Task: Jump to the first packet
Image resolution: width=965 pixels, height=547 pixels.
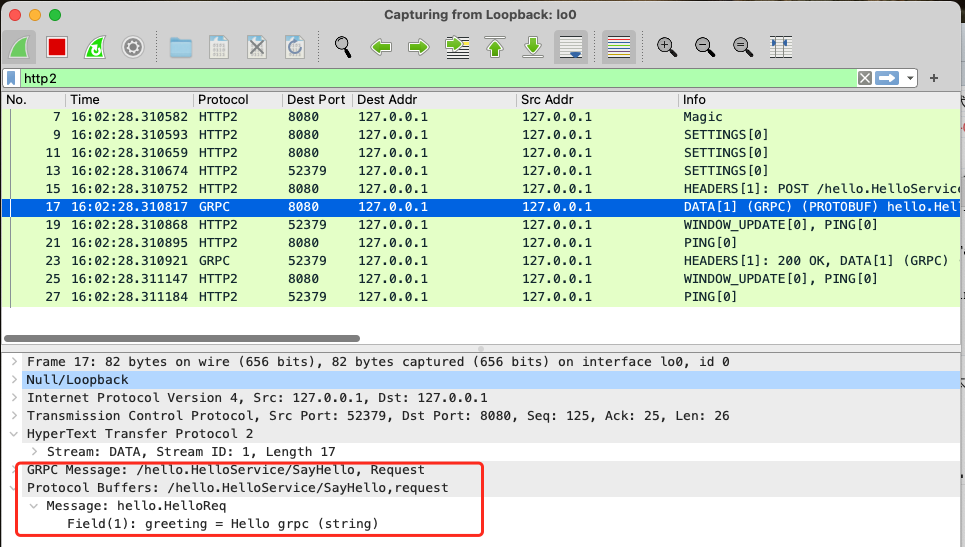Action: click(x=495, y=47)
